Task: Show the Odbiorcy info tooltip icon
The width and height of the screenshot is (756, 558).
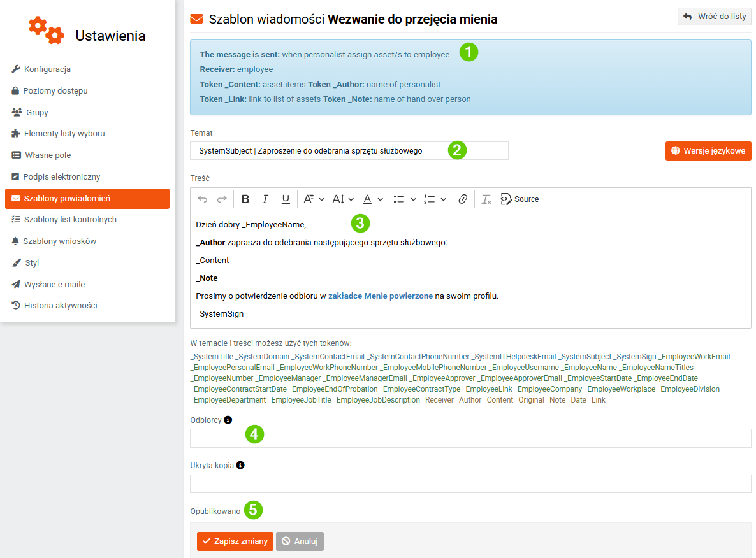Action: click(x=228, y=420)
